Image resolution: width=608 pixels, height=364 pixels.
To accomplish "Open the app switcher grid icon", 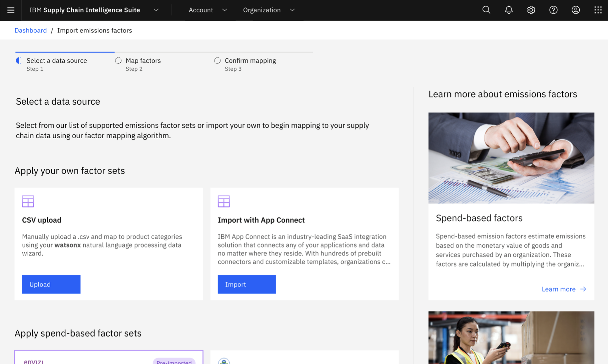I will [x=598, y=10].
